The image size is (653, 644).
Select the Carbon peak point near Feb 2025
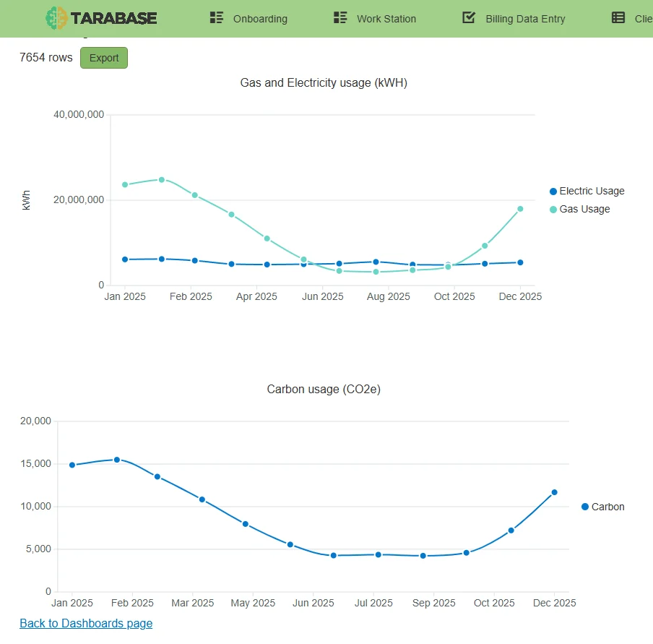point(117,460)
